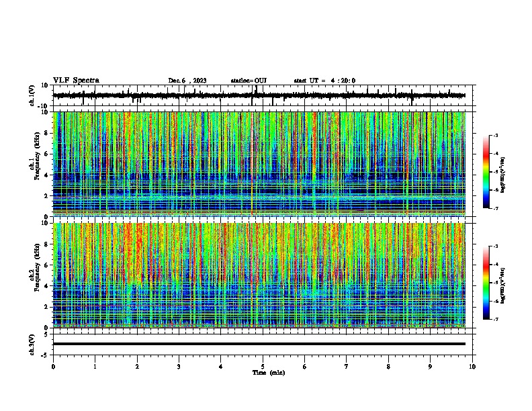Click the "4" kHz tick of ch.1 spectrogram

point(46,175)
